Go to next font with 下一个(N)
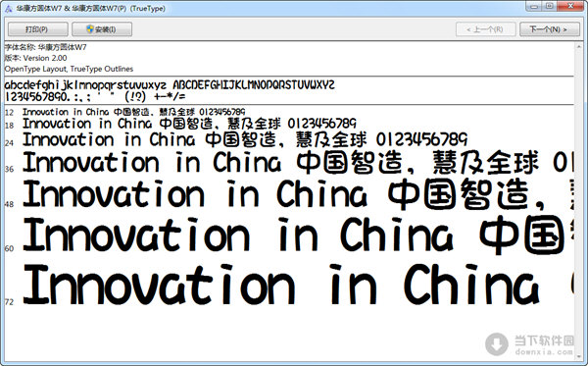The height and width of the screenshot is (366, 588). (549, 28)
